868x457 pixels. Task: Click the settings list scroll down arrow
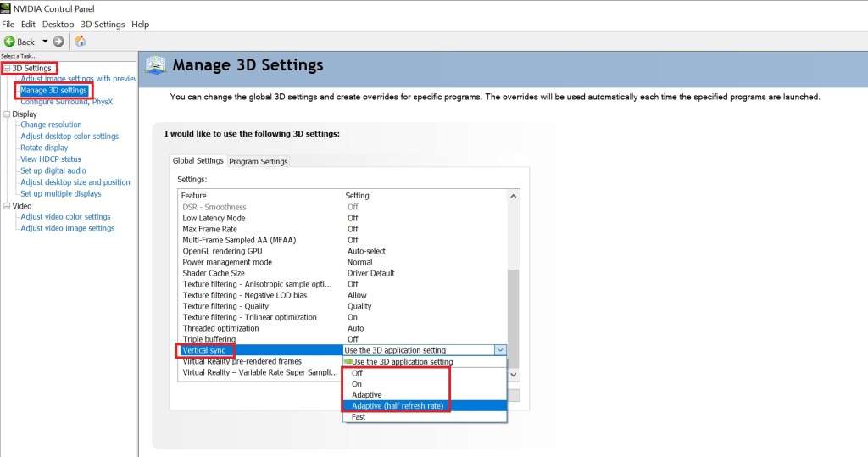coord(514,375)
